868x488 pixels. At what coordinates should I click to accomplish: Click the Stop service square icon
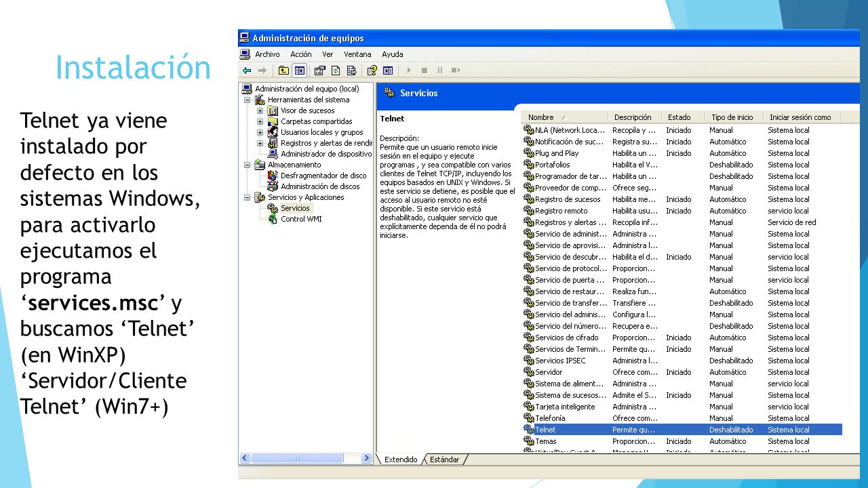pyautogui.click(x=425, y=70)
